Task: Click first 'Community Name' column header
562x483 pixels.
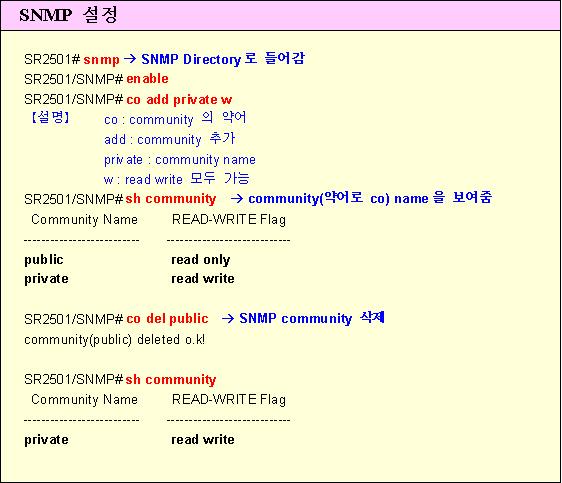Action: 85,219
